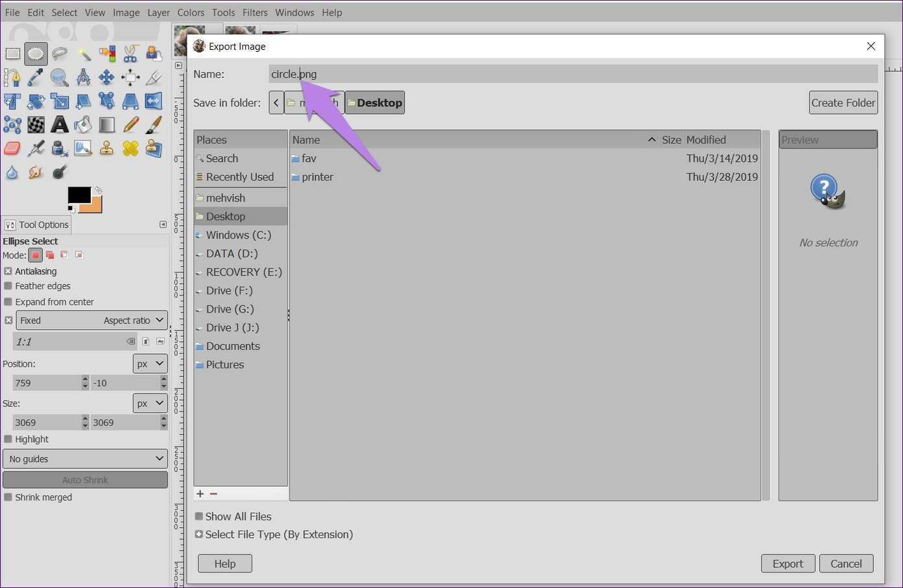Choose the Scale tool
This screenshot has width=903, height=588.
(60, 101)
